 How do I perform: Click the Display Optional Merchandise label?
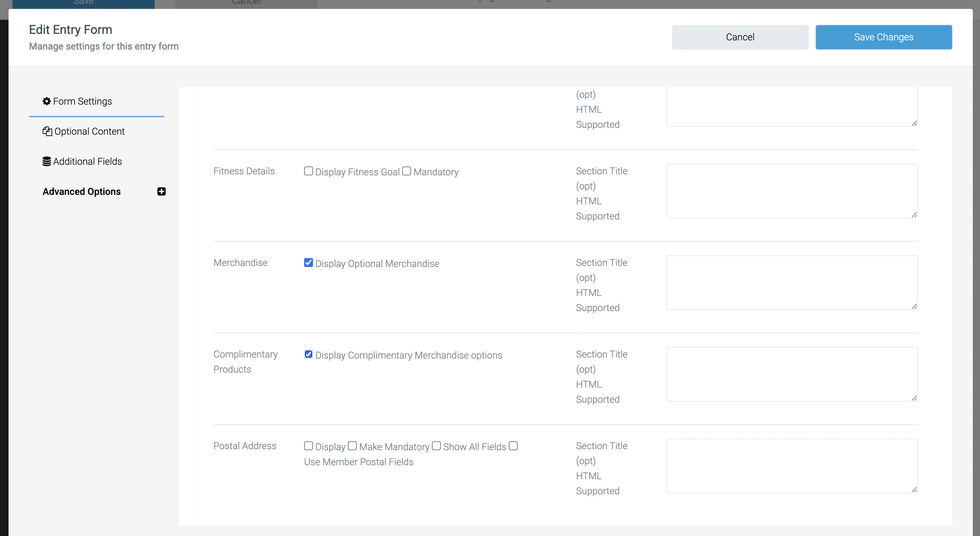click(x=377, y=264)
